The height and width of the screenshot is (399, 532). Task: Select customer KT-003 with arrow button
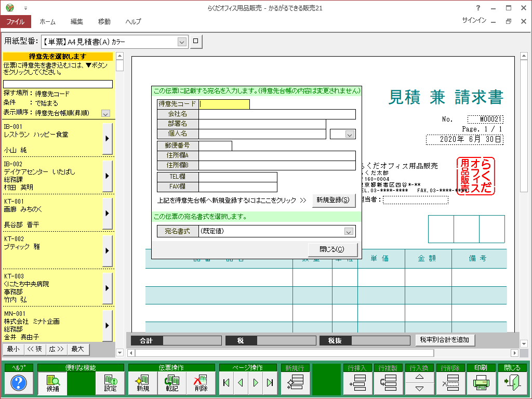pyautogui.click(x=107, y=288)
